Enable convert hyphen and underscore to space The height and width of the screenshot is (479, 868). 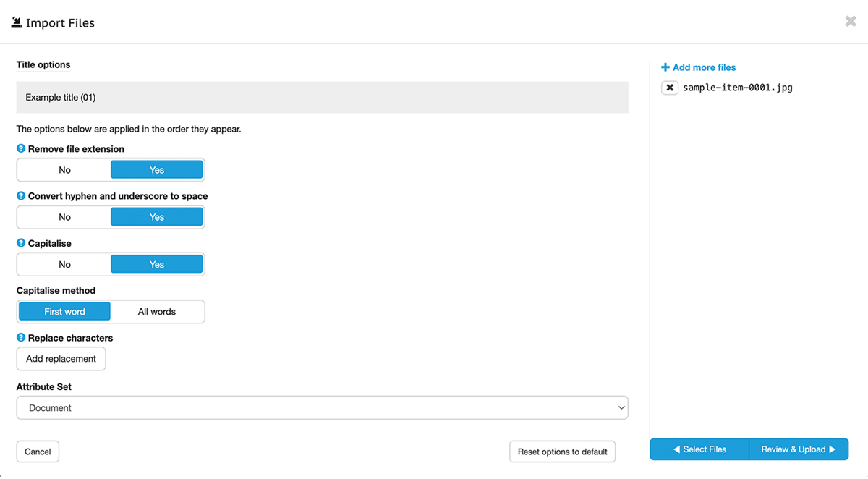tap(156, 217)
